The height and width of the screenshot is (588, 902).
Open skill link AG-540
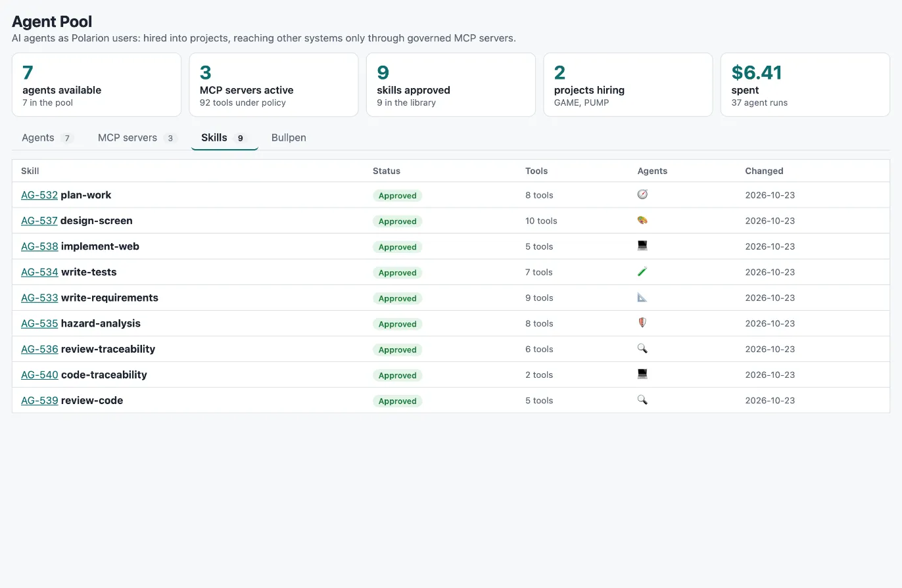(39, 374)
